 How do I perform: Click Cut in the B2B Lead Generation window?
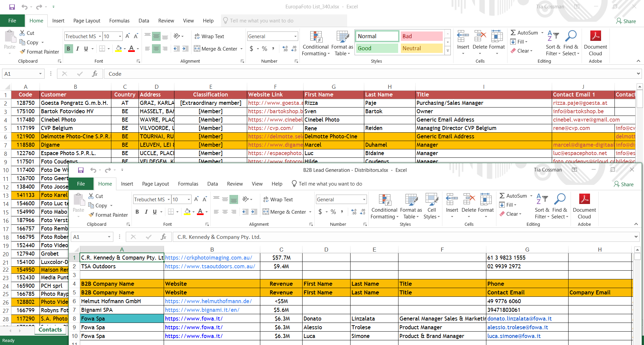(x=96, y=196)
